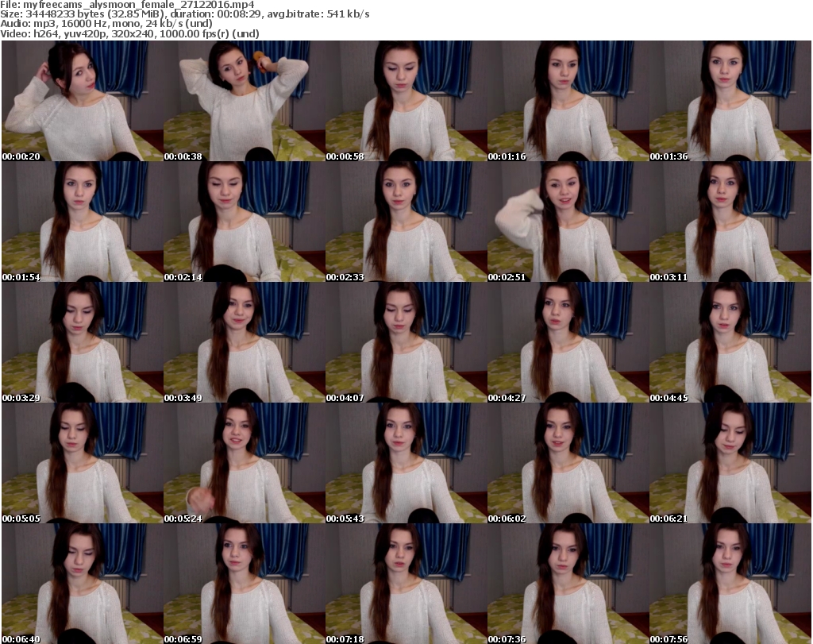
Task: Pick the frame marked 00:06:21
Action: click(x=730, y=464)
